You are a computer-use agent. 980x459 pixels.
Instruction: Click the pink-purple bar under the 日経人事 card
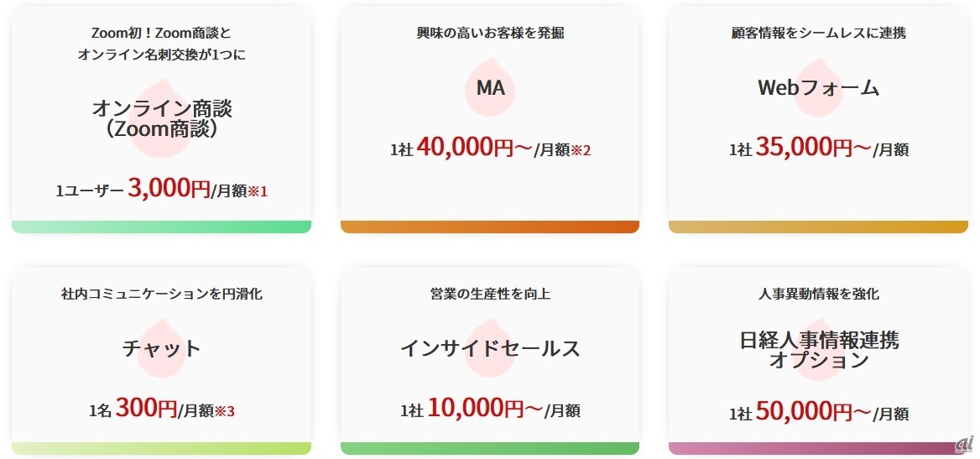point(818,448)
